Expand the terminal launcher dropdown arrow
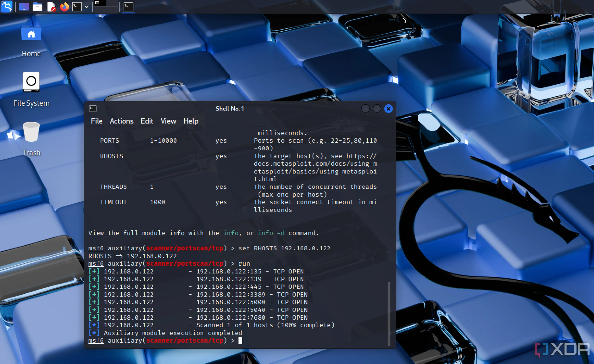Image resolution: width=594 pixels, height=364 pixels. pyautogui.click(x=87, y=7)
